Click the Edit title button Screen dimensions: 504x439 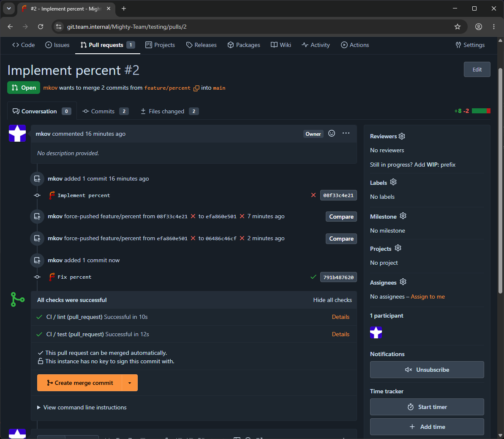click(477, 69)
